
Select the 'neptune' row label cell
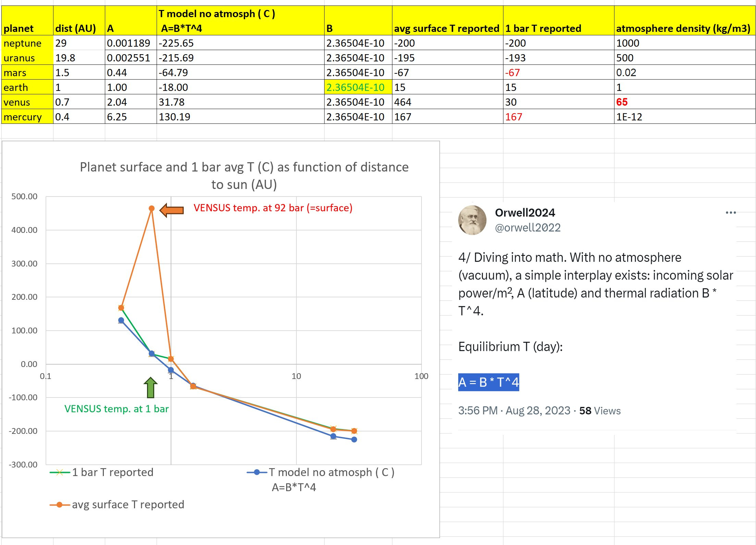click(x=27, y=43)
